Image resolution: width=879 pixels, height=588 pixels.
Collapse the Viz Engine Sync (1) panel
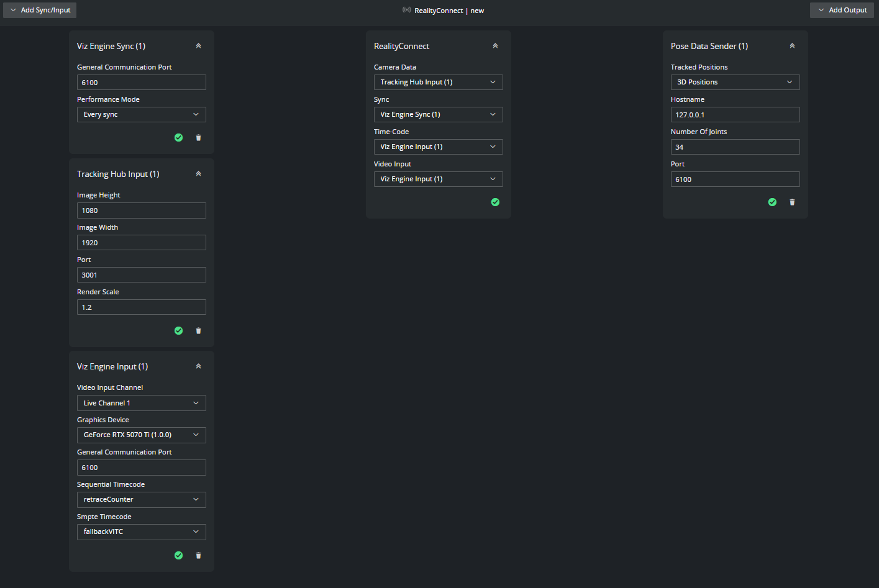coord(198,46)
